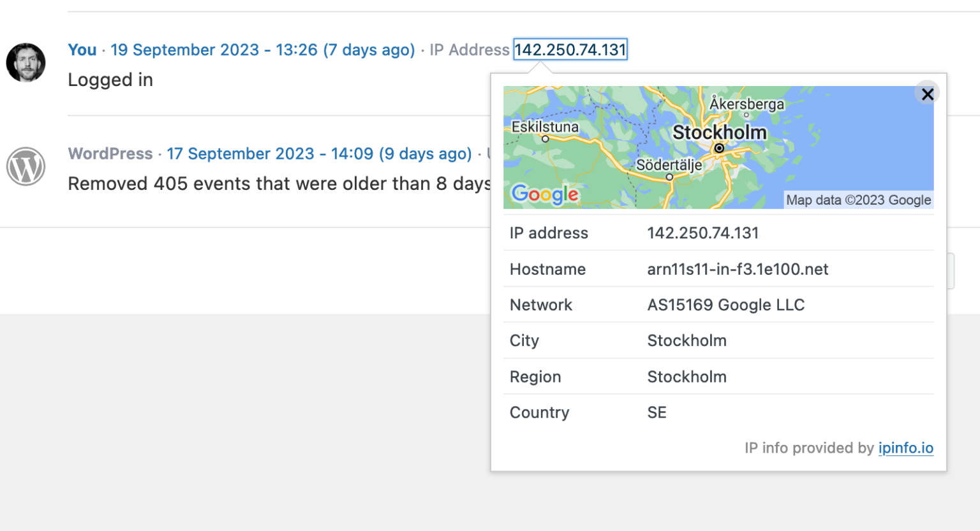
Task: Click the WordPress author name in log
Action: pyautogui.click(x=110, y=154)
